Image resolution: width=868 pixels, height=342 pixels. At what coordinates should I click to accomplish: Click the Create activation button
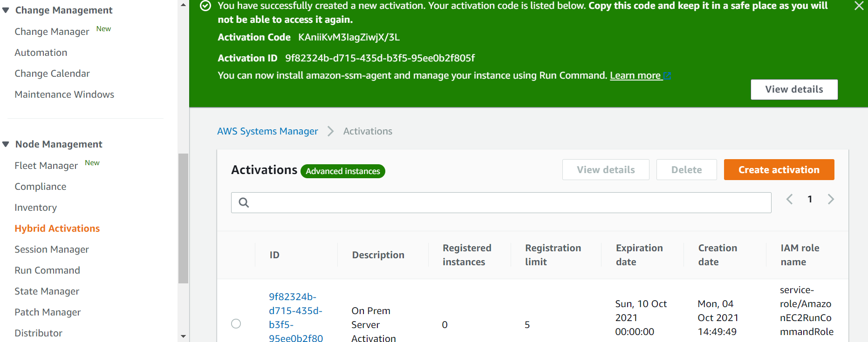tap(779, 170)
